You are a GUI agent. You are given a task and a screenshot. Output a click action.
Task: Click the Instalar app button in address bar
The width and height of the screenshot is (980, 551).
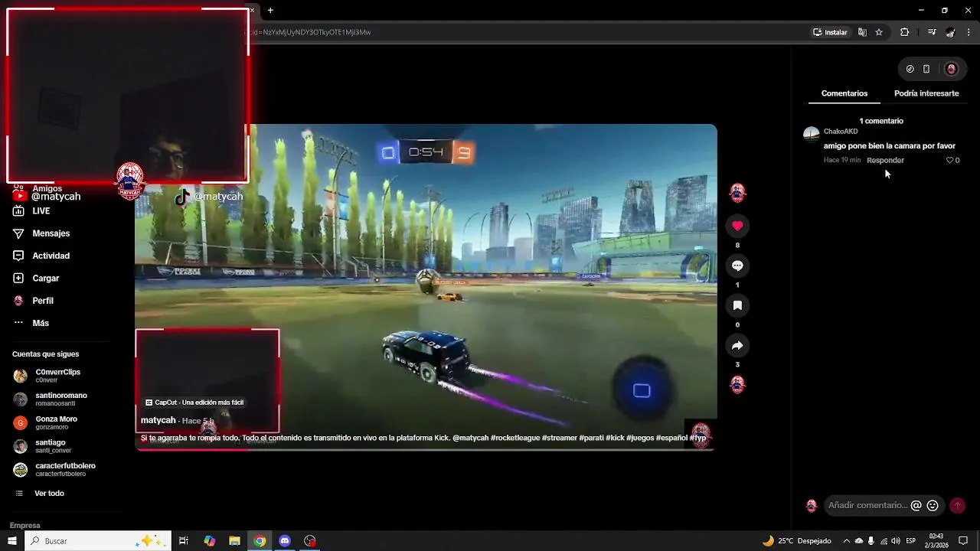831,32
